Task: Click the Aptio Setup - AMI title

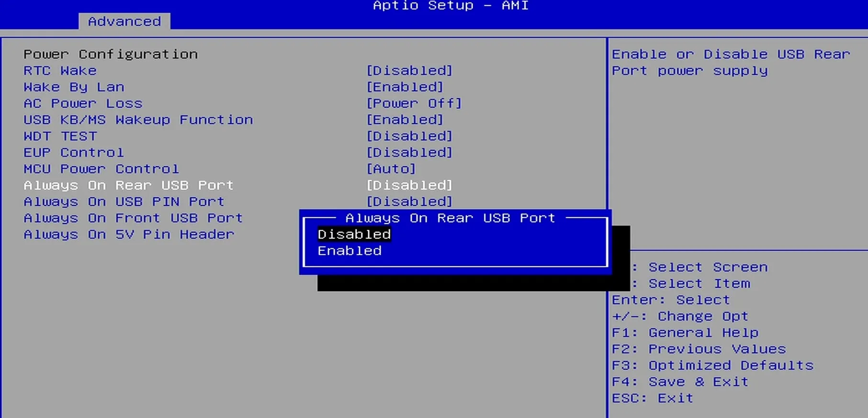Action: tap(451, 6)
